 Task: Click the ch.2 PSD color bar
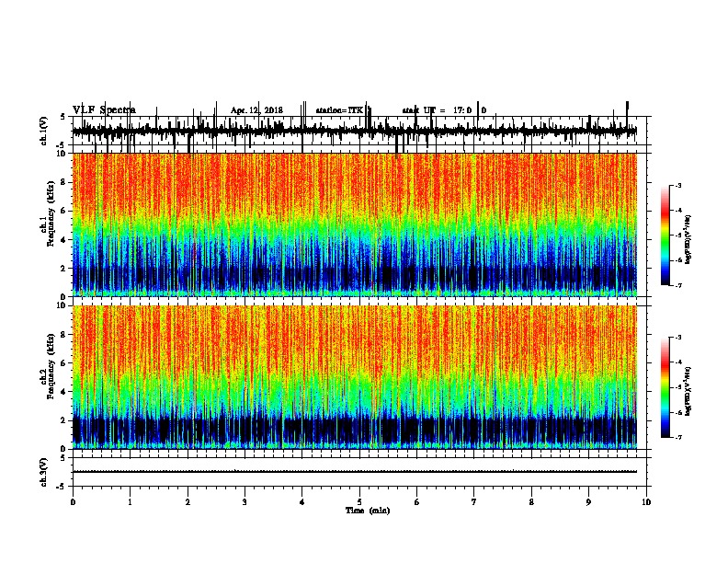point(665,387)
